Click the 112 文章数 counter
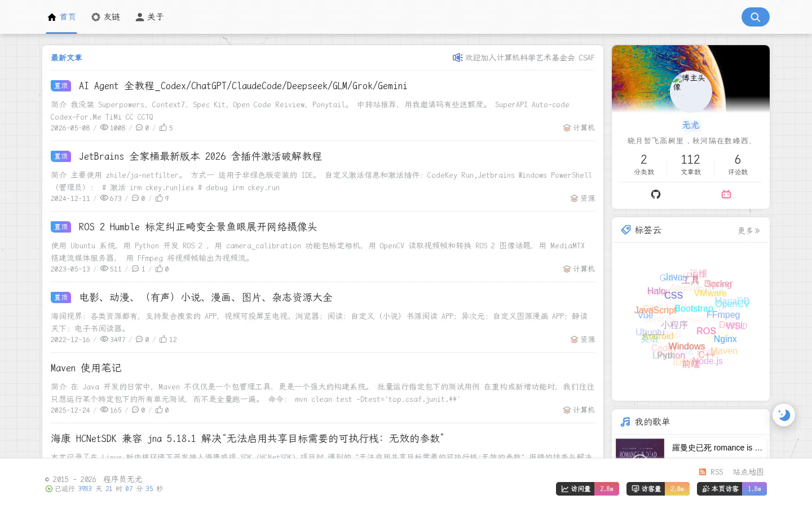This screenshot has height=508, width=812. pyautogui.click(x=691, y=164)
